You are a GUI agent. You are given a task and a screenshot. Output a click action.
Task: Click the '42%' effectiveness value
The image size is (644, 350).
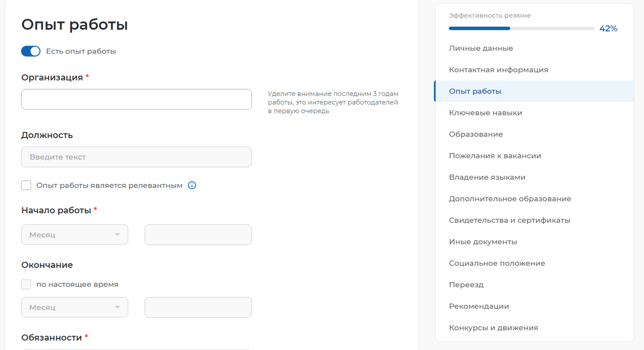(x=608, y=28)
